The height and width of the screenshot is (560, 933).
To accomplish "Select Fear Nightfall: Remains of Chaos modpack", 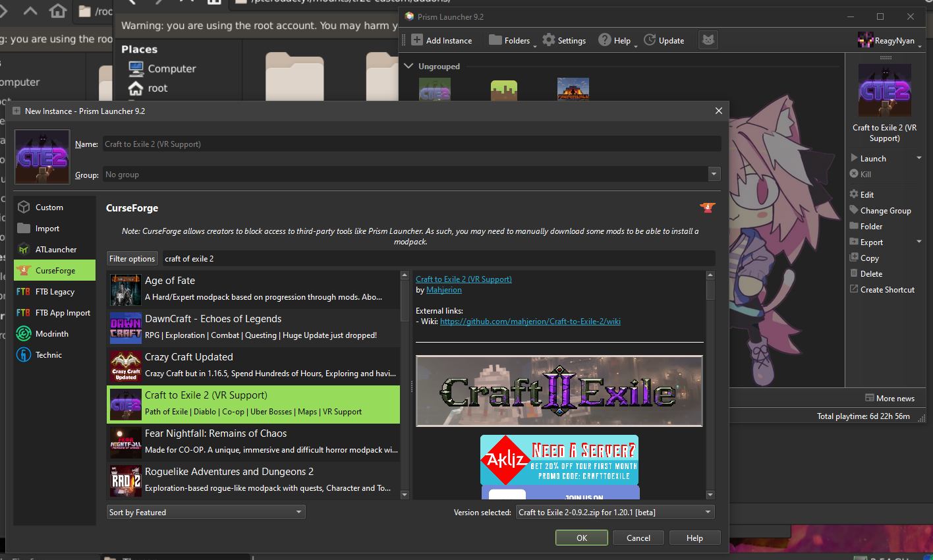I will pos(253,442).
